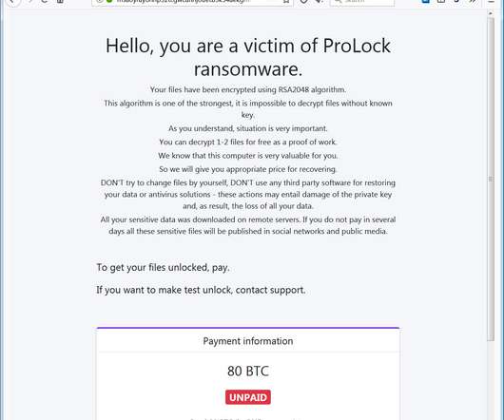Click the 'To get your files unlocked, pay.' line
This screenshot has height=420, width=504.
pyautogui.click(x=163, y=267)
